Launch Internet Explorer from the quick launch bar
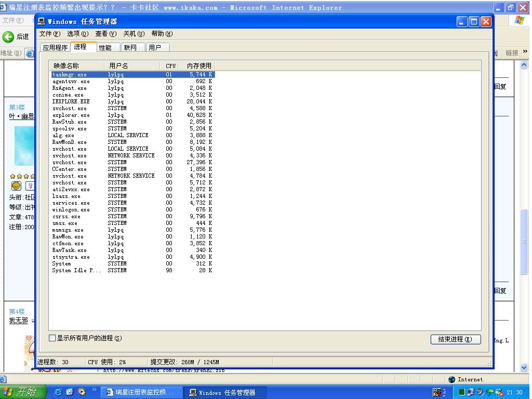This screenshot has height=399, width=532. click(58, 392)
